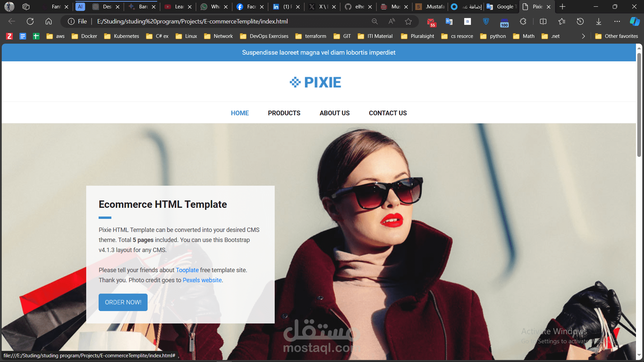Viewport: 644px width, 362px height.
Task: Expand DevOps Exercises folder
Action: pyautogui.click(x=264, y=36)
